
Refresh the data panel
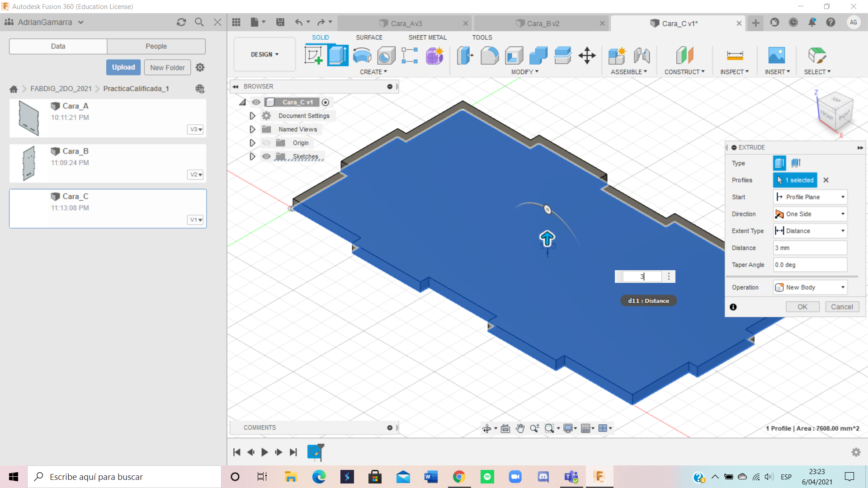tap(181, 22)
